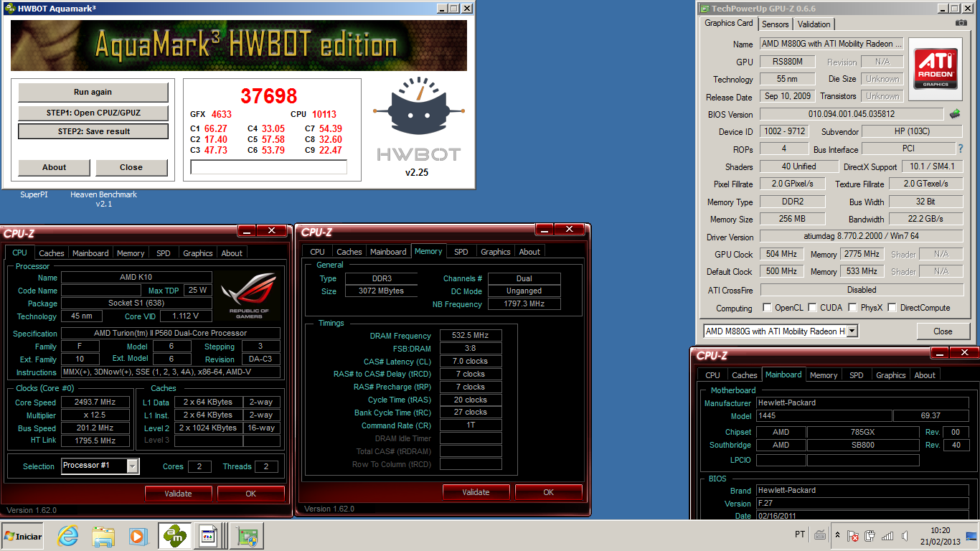980x551 pixels.
Task: Click the Core Speed 2493.7 MHz value
Action: (x=95, y=402)
